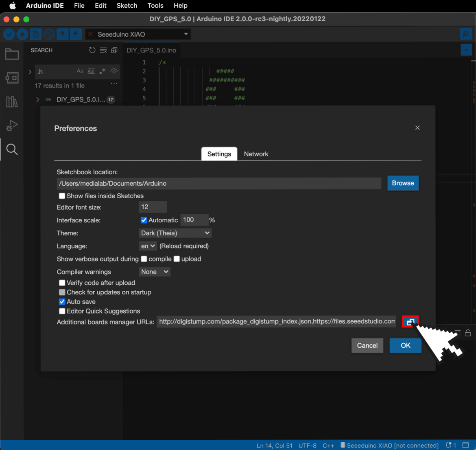Open the Sketchbook folder sidebar icon

12,54
